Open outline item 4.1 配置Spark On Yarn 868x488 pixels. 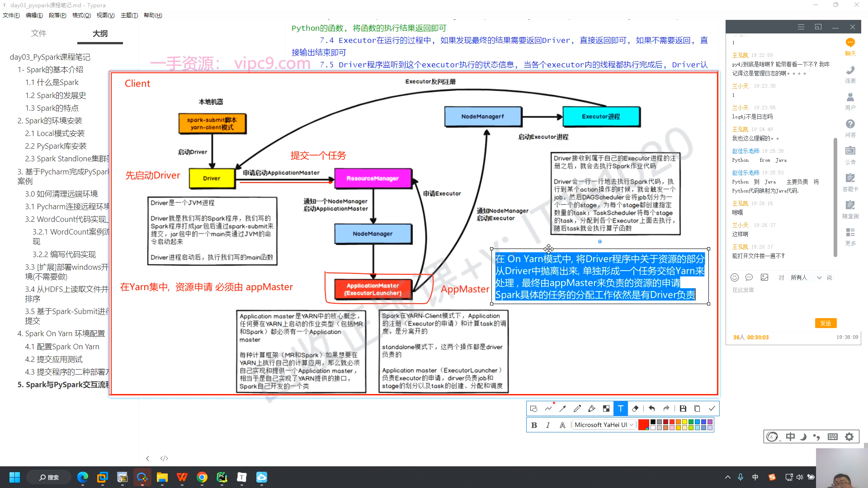(x=62, y=347)
